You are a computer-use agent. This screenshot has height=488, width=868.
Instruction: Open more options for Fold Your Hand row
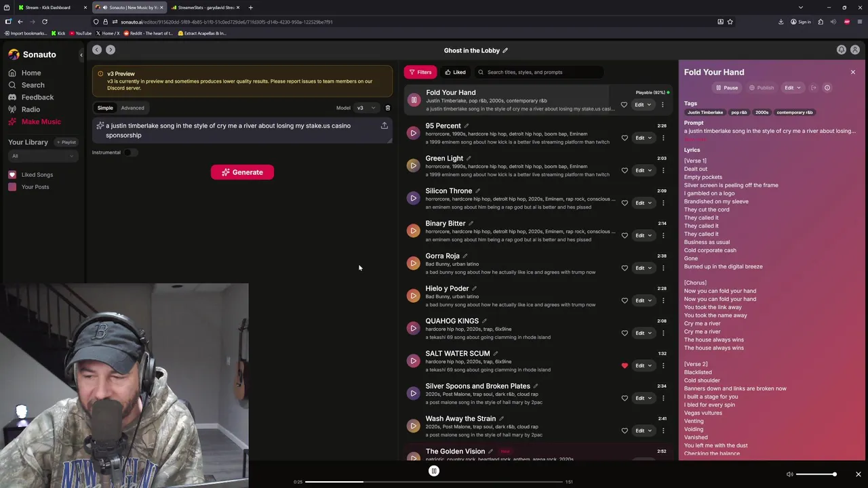coord(663,105)
